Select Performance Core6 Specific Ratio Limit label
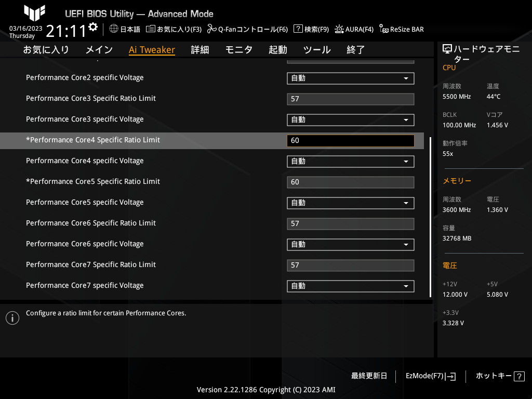Viewport: 532px width, 399px height. point(91,223)
